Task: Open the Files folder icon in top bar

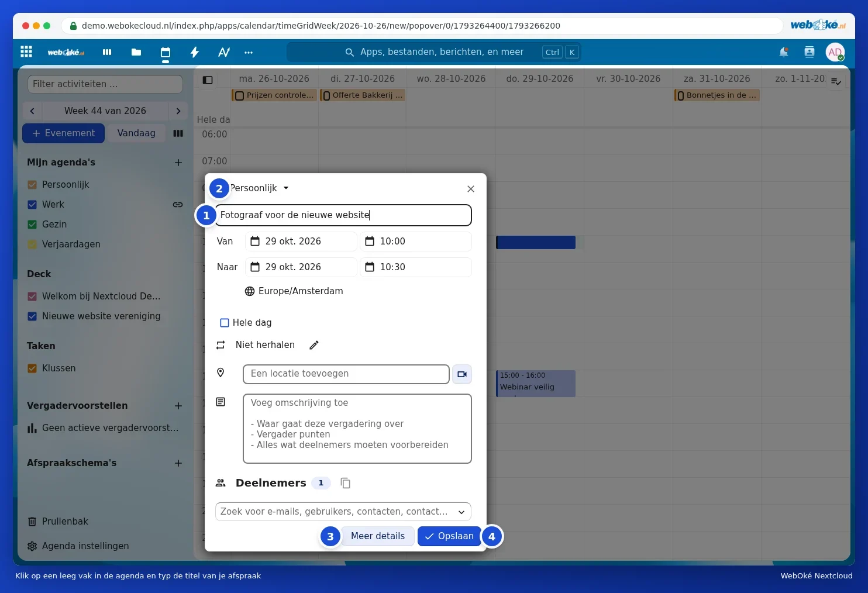Action: point(136,52)
